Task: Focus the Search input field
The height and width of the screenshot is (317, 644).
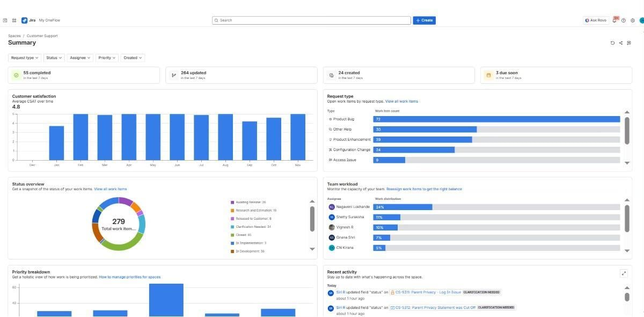Action: [311, 20]
